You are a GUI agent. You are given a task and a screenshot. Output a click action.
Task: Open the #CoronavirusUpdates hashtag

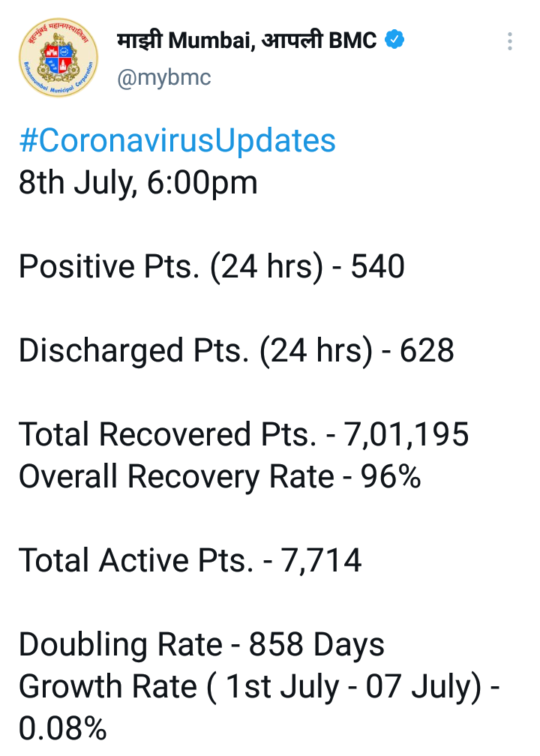pyautogui.click(x=177, y=141)
